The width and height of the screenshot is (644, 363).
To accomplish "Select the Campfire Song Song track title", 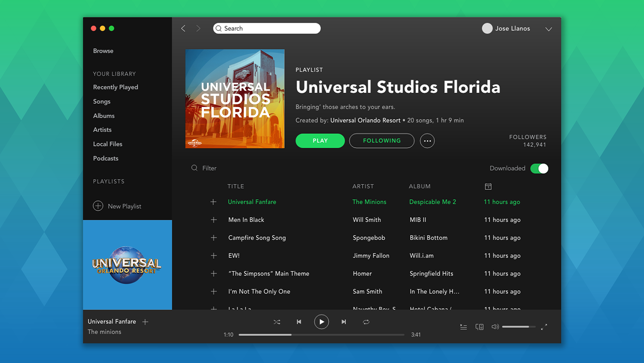I will [257, 238].
